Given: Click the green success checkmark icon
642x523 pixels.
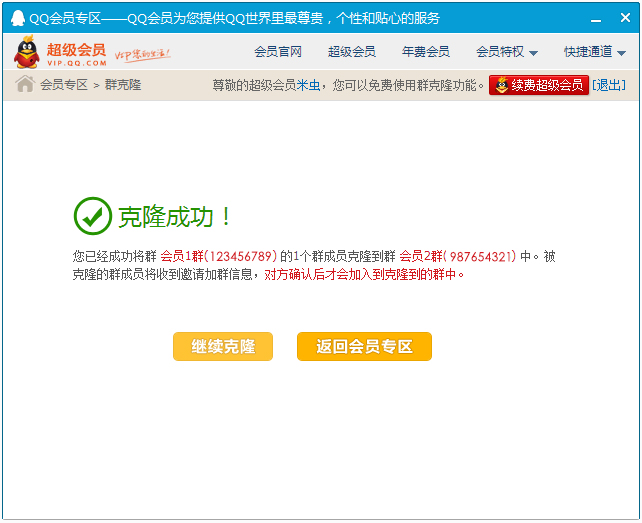Looking at the screenshot, I should (x=93, y=216).
